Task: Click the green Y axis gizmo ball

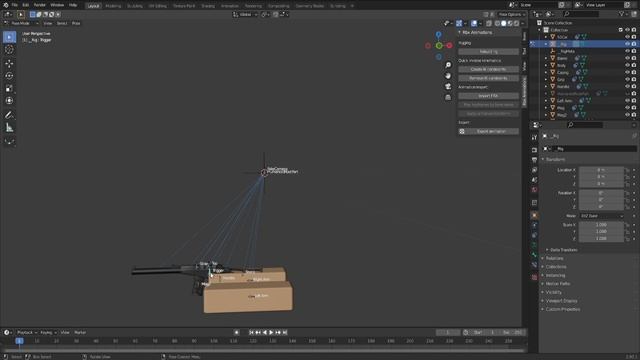Action: (x=439, y=46)
